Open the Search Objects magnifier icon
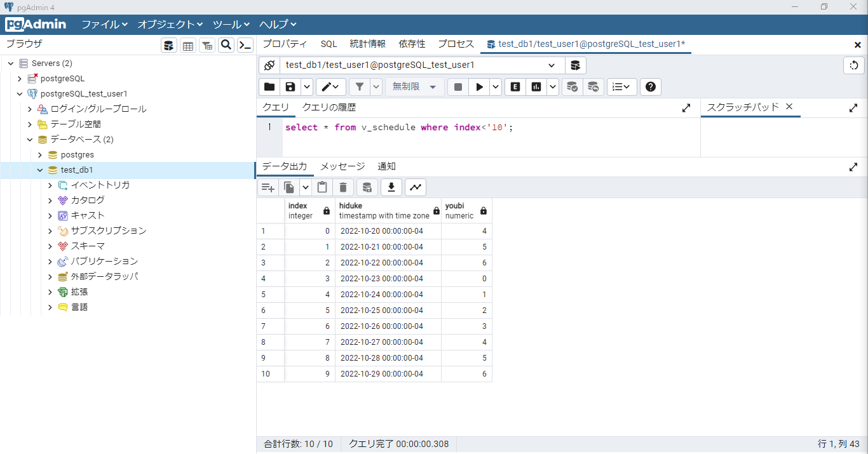868x454 pixels. point(226,45)
